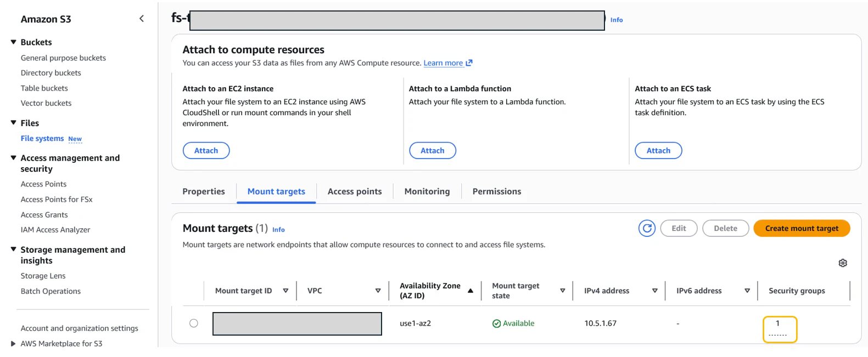
Task: Open Access Grants
Action: [x=44, y=215]
